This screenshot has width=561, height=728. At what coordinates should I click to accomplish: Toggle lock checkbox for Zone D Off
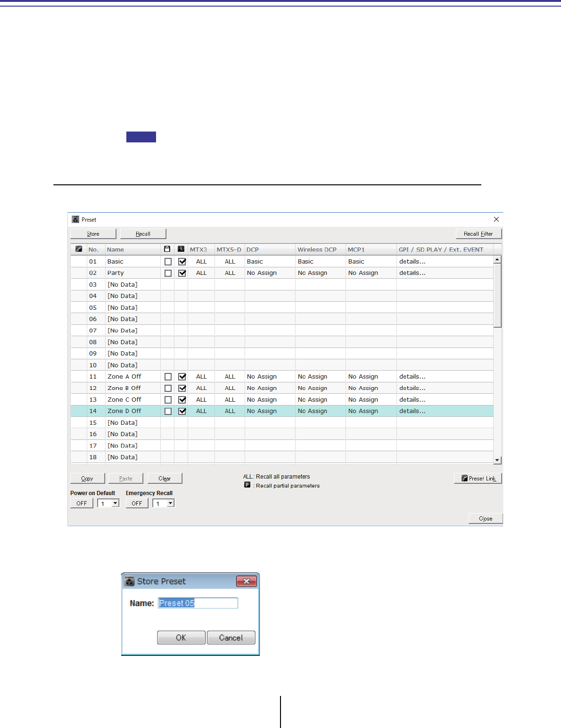pos(168,411)
